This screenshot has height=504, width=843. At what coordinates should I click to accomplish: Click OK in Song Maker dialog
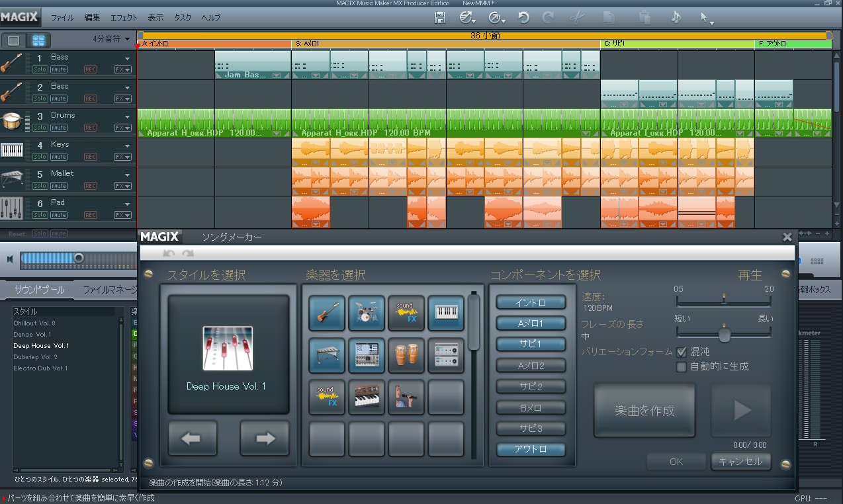(x=676, y=462)
